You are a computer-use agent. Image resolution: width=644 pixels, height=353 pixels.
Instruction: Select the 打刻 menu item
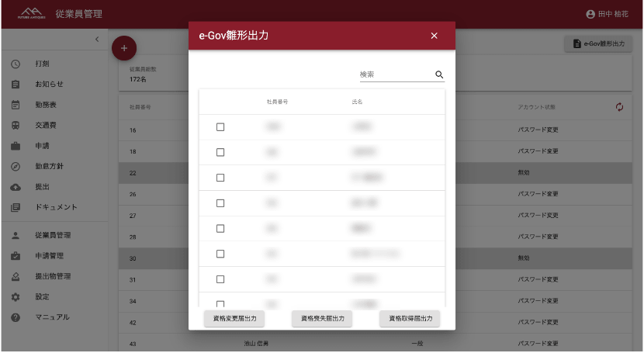tap(42, 64)
